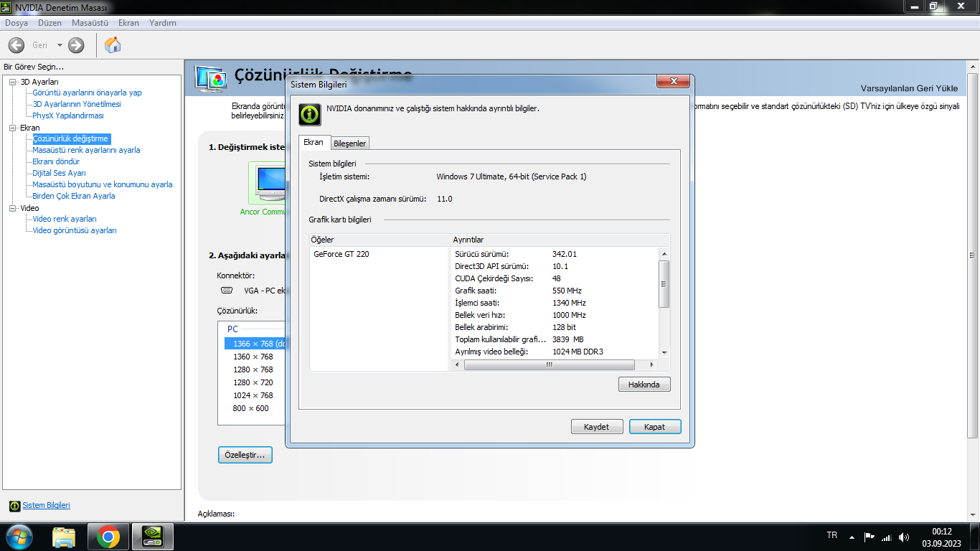This screenshot has height=551, width=980.
Task: Show hidden tray icons arrow
Action: (x=852, y=537)
